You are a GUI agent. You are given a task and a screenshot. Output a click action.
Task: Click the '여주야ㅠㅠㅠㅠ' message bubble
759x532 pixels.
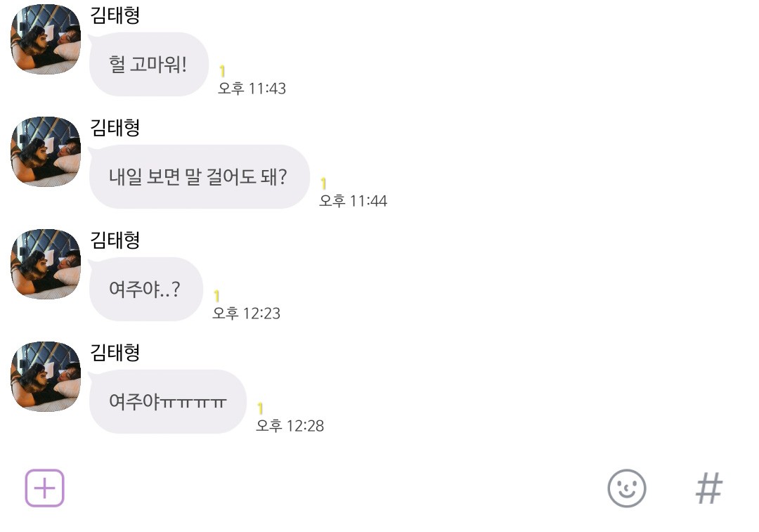[167, 401]
